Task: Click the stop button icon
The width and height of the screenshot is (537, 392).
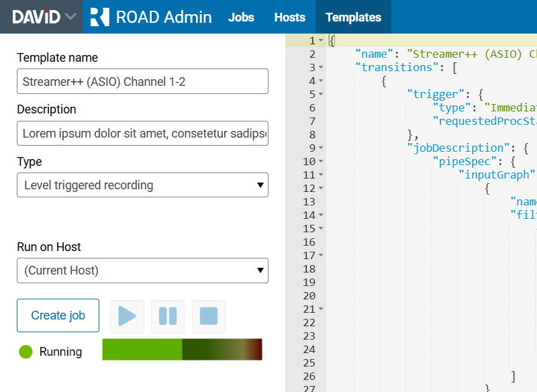Action: pyautogui.click(x=209, y=316)
